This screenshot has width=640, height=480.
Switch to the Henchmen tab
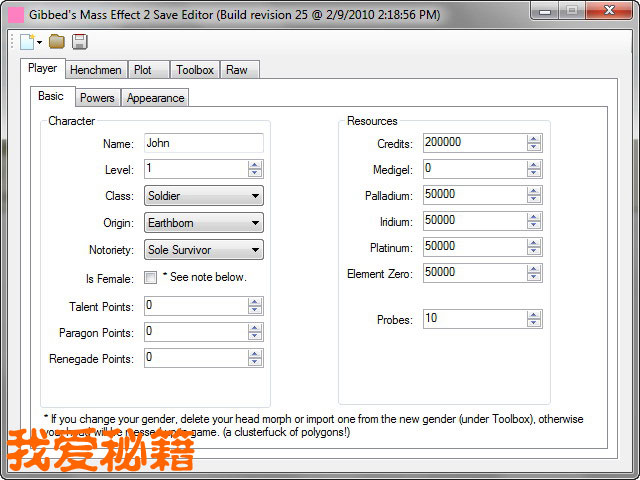pyautogui.click(x=96, y=70)
